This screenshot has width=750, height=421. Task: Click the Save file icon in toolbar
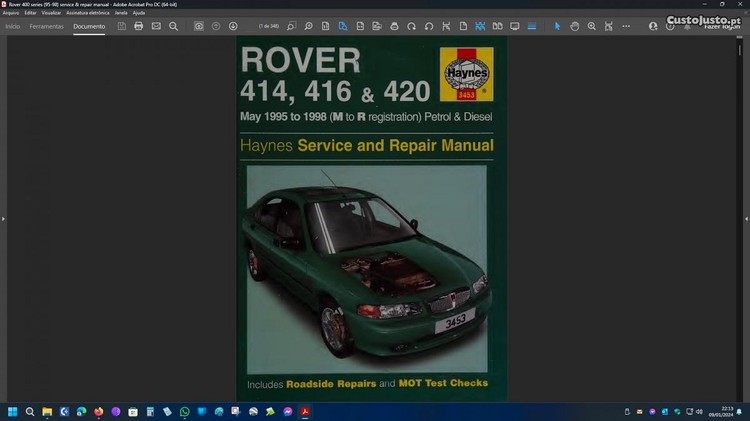[121, 26]
